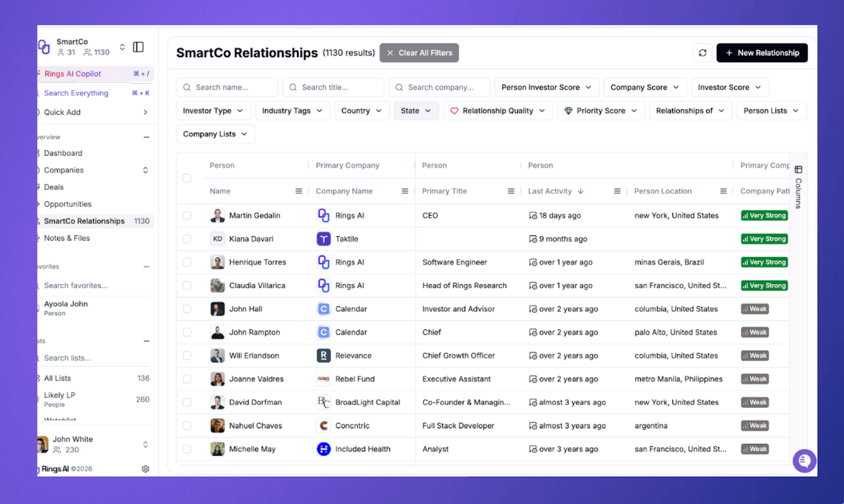The width and height of the screenshot is (844, 504).
Task: Check the John Rampton row checkbox
Action: [187, 332]
